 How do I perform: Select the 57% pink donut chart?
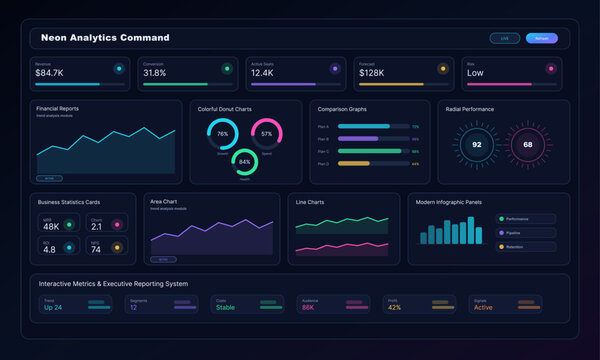click(x=267, y=134)
